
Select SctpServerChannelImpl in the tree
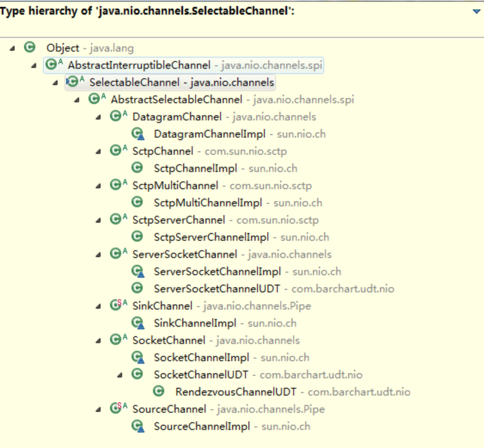(211, 237)
